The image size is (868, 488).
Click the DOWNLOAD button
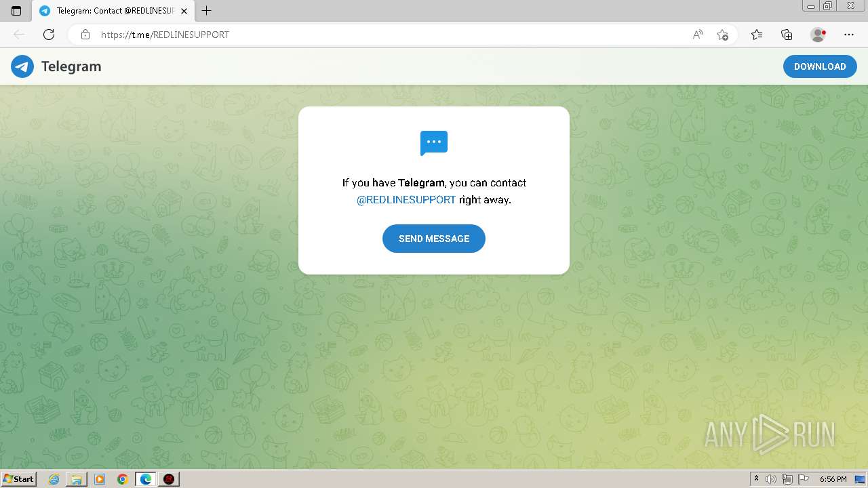click(820, 66)
